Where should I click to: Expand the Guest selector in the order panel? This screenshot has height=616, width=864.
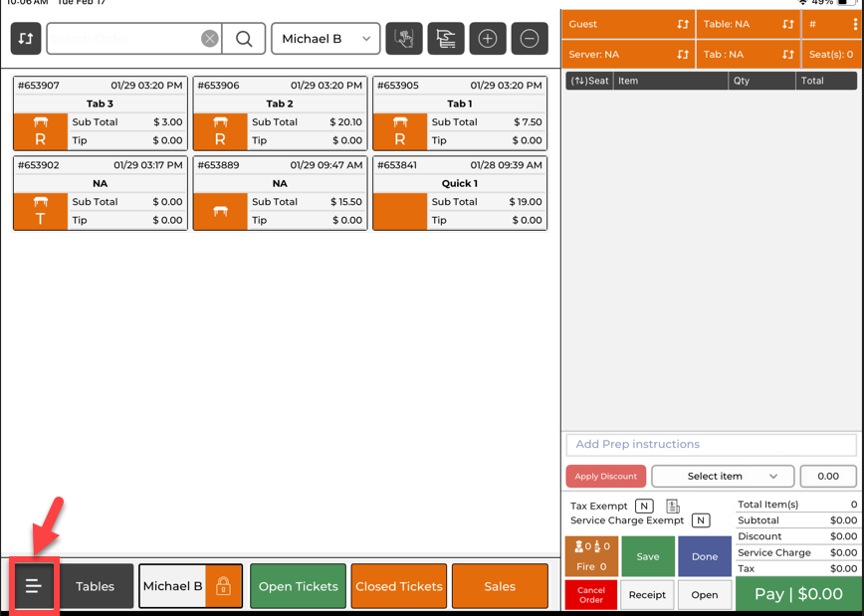(629, 24)
